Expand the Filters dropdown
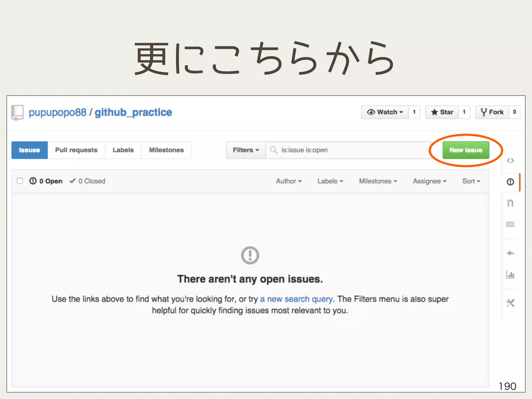532x399 pixels. coord(246,150)
